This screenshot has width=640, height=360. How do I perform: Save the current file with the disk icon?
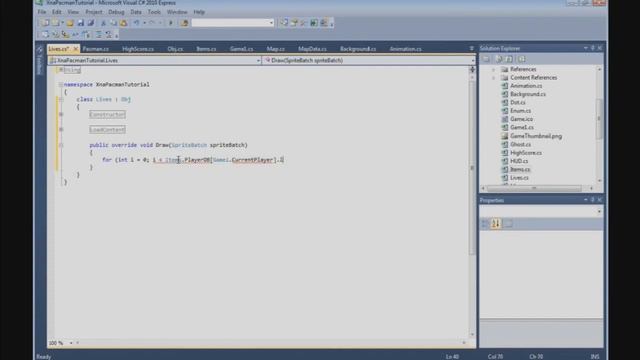80,23
